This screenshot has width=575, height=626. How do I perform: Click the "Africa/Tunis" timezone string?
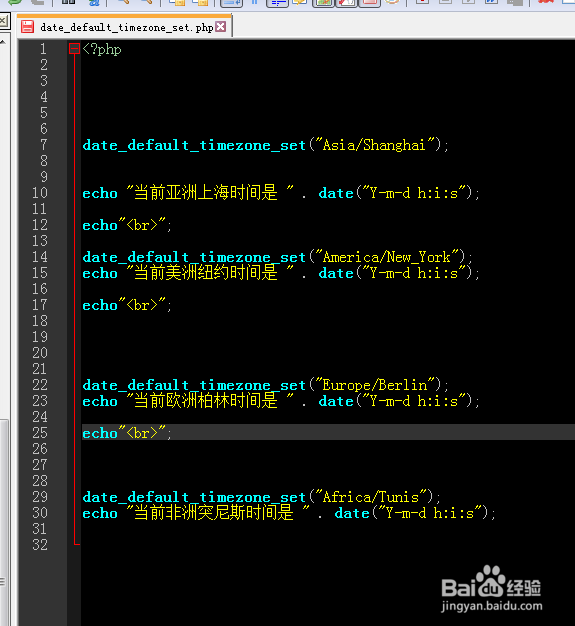click(x=371, y=497)
